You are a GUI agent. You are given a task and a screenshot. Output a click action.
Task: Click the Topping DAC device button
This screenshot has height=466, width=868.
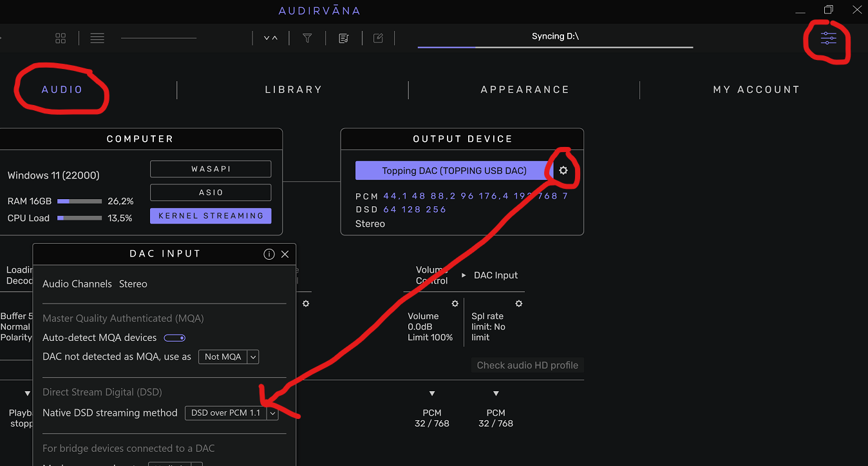[x=454, y=171]
